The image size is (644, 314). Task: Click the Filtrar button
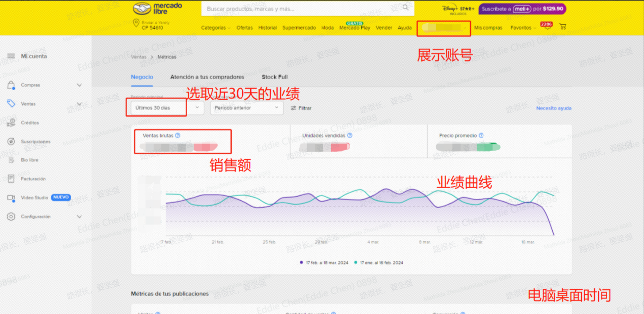tap(301, 108)
